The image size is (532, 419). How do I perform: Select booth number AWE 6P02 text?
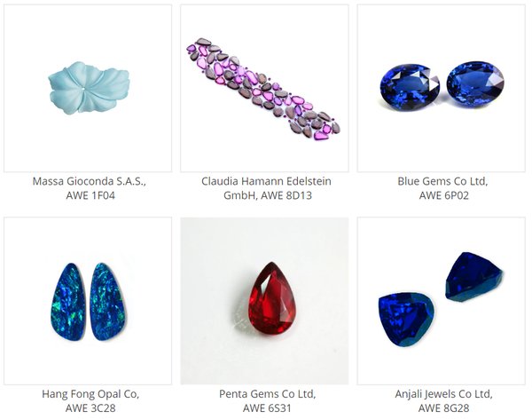(x=444, y=195)
